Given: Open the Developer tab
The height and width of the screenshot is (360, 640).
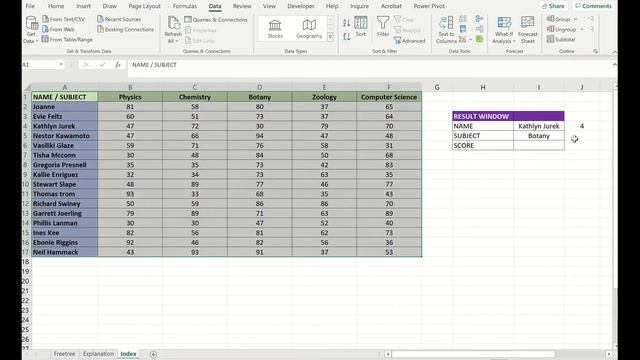Looking at the screenshot, I should tap(301, 6).
